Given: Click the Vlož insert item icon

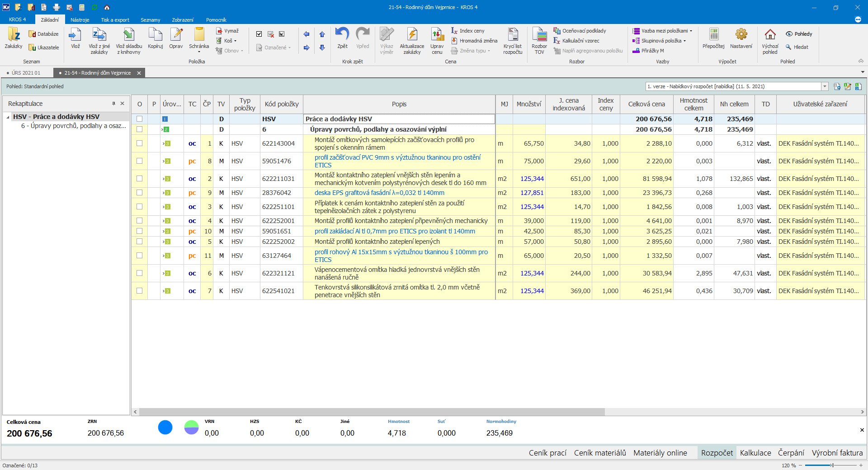Looking at the screenshot, I should point(75,35).
